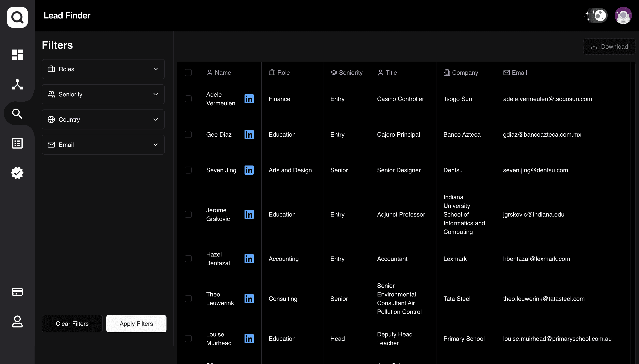Click email gdiaz@bancoazteca.com.mx
The height and width of the screenshot is (364, 639).
click(542, 134)
